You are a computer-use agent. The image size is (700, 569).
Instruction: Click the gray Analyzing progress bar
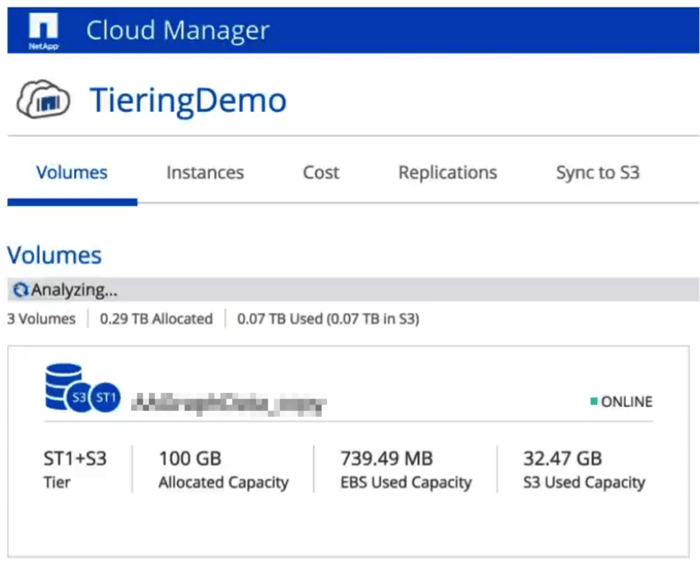[400, 290]
